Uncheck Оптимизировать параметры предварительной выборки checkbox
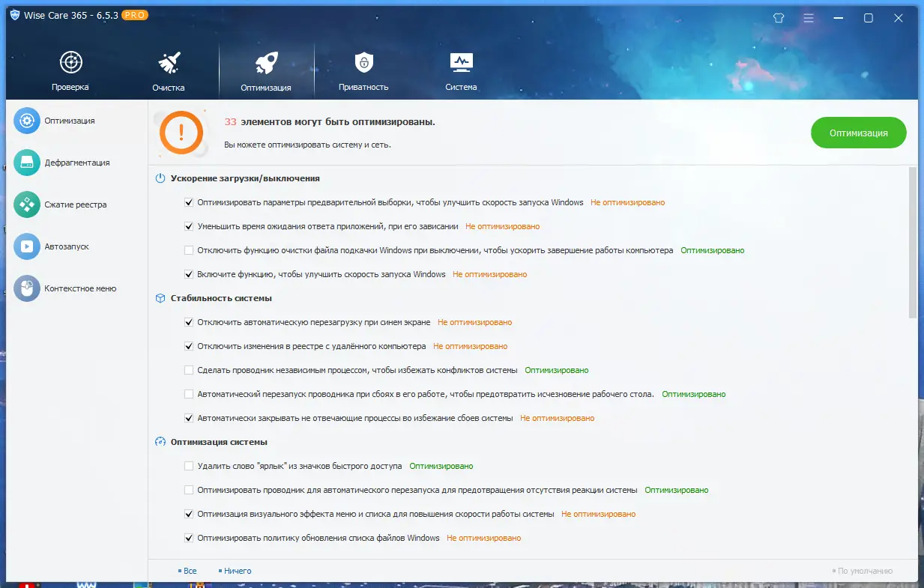This screenshot has width=924, height=588. click(x=189, y=202)
